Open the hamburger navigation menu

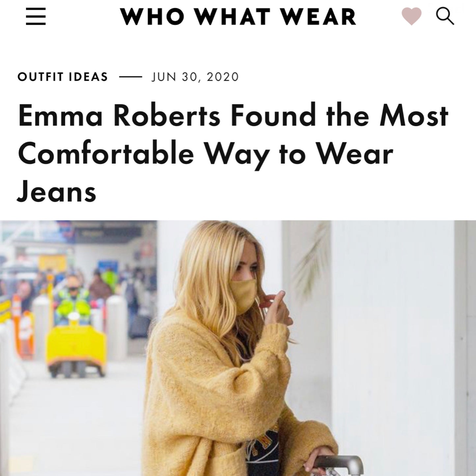point(36,16)
